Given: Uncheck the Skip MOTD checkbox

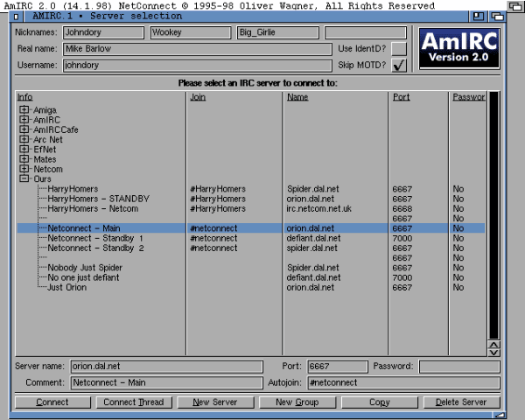Looking at the screenshot, I should click(399, 66).
